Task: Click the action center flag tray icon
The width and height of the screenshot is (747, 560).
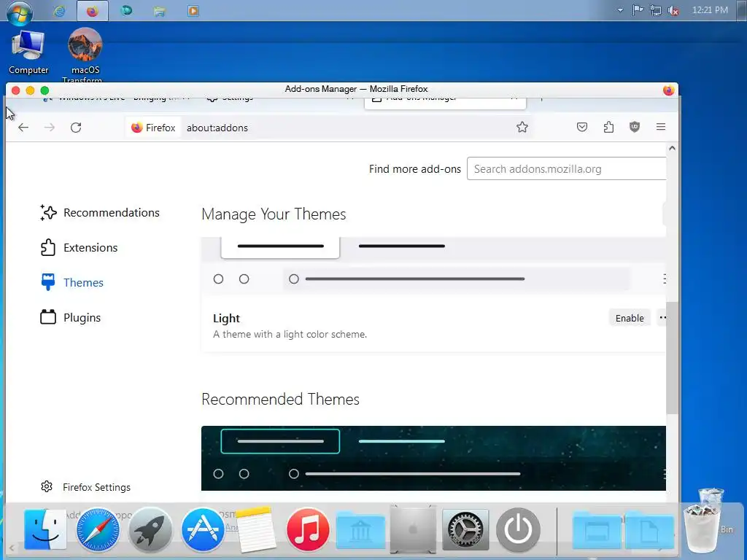Action: coord(638,10)
